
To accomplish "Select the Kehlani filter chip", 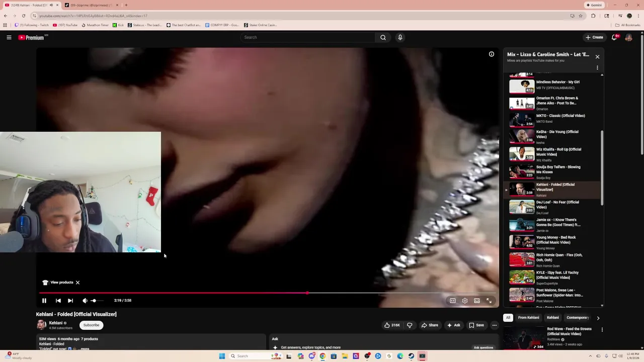I will (x=553, y=318).
